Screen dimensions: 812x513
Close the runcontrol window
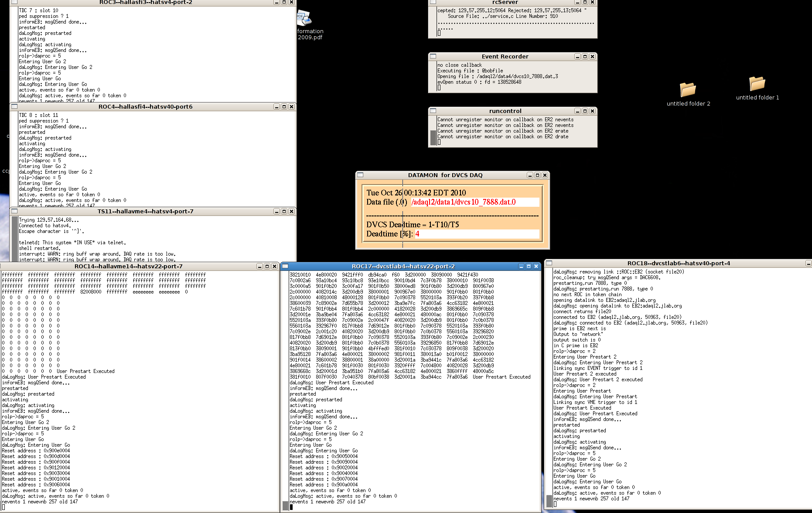[592, 111]
